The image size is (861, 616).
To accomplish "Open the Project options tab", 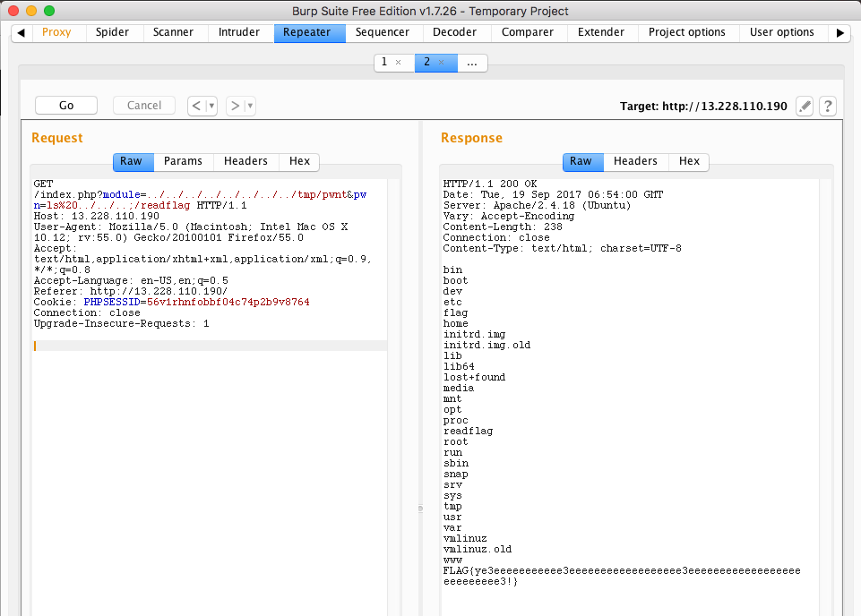I will coord(687,32).
